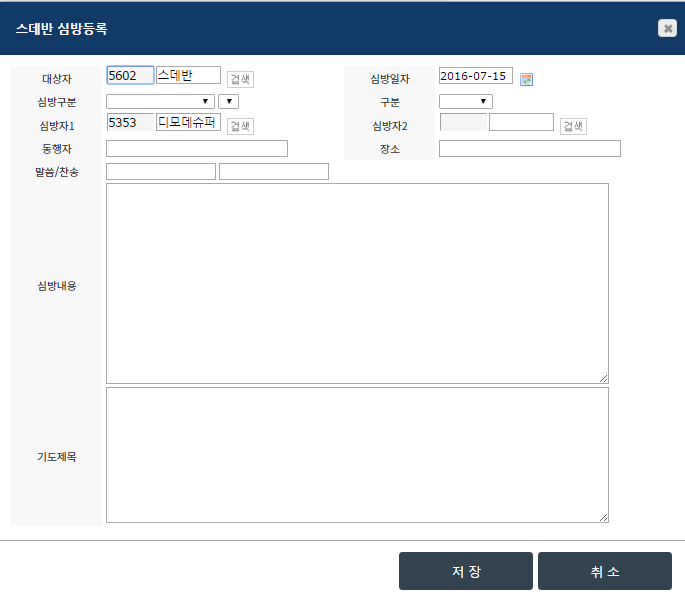Cancel with the 취 소 button

[605, 571]
